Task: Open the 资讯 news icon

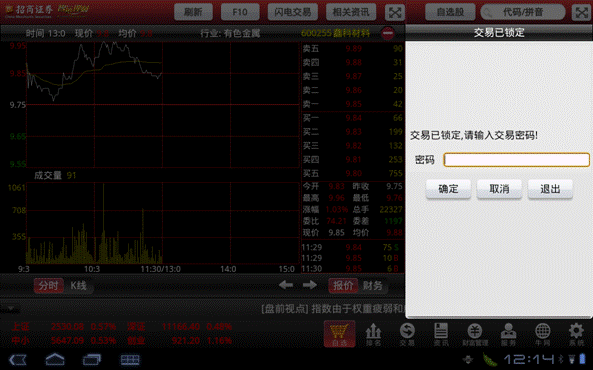Action: [441, 334]
